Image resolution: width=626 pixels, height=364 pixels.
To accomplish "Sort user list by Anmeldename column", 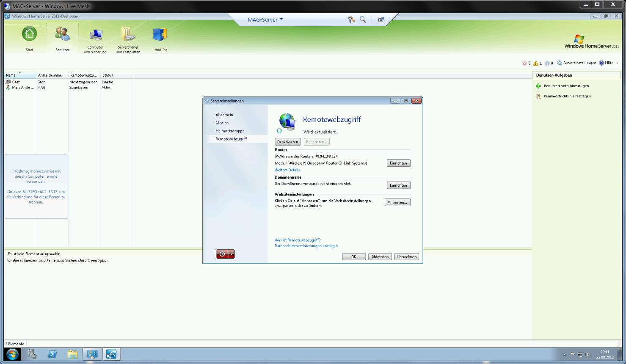I will coord(52,75).
